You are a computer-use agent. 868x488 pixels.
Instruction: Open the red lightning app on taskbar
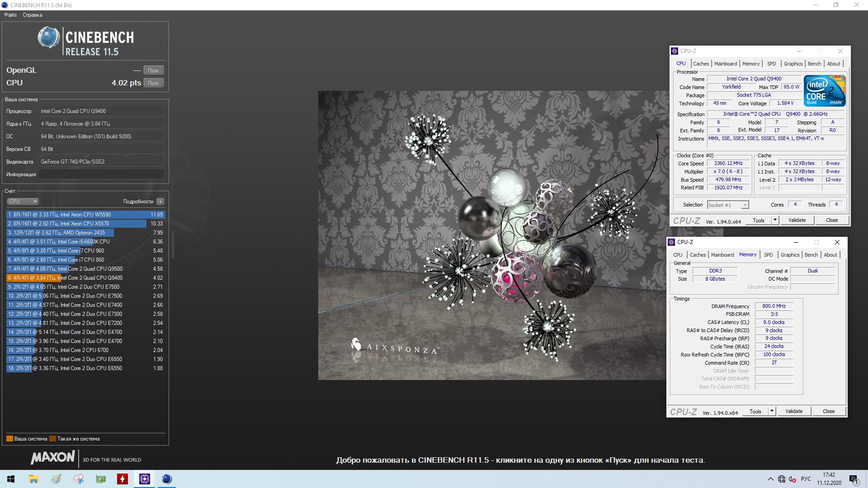click(x=123, y=479)
